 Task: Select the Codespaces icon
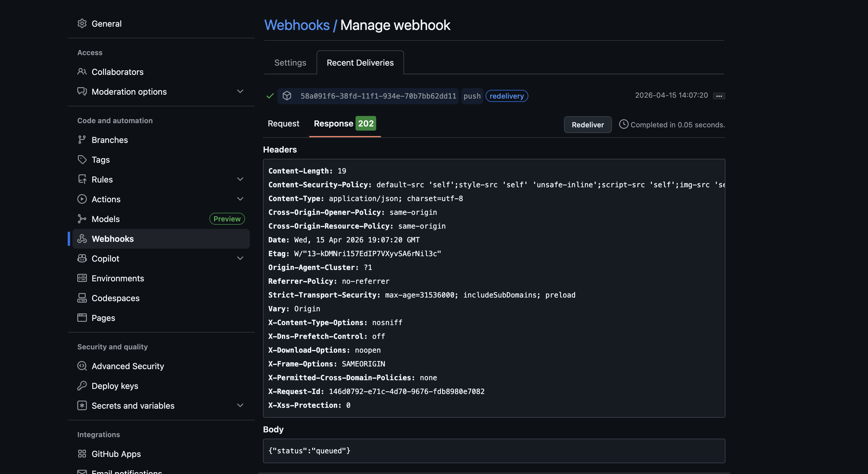click(82, 298)
